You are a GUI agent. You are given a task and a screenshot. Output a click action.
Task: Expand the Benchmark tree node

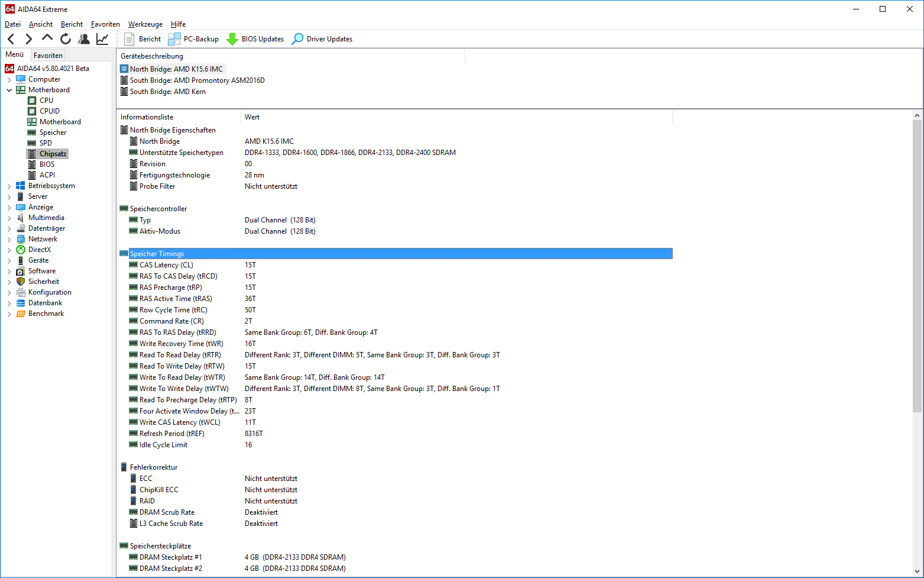coord(9,314)
